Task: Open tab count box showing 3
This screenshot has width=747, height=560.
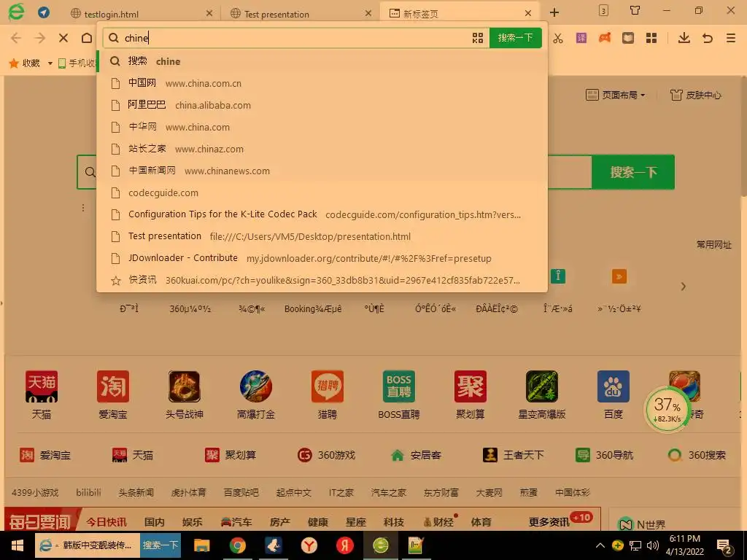Action: (603, 10)
